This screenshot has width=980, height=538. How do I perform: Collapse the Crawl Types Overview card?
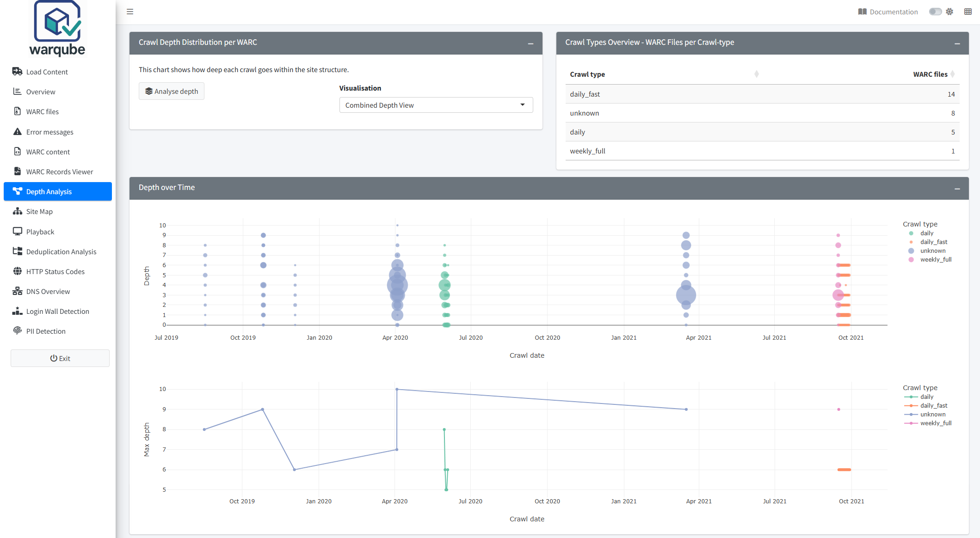pyautogui.click(x=957, y=43)
